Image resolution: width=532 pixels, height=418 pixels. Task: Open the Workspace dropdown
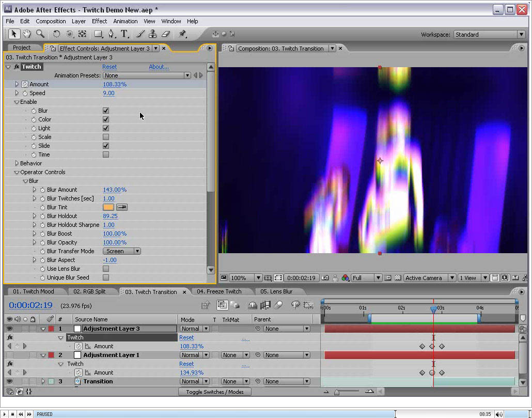pyautogui.click(x=489, y=35)
